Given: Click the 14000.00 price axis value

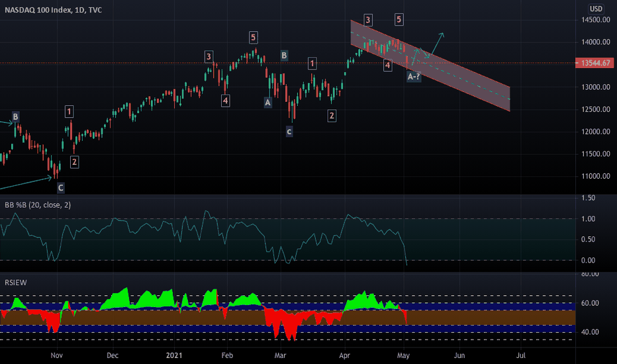Looking at the screenshot, I should click(596, 42).
